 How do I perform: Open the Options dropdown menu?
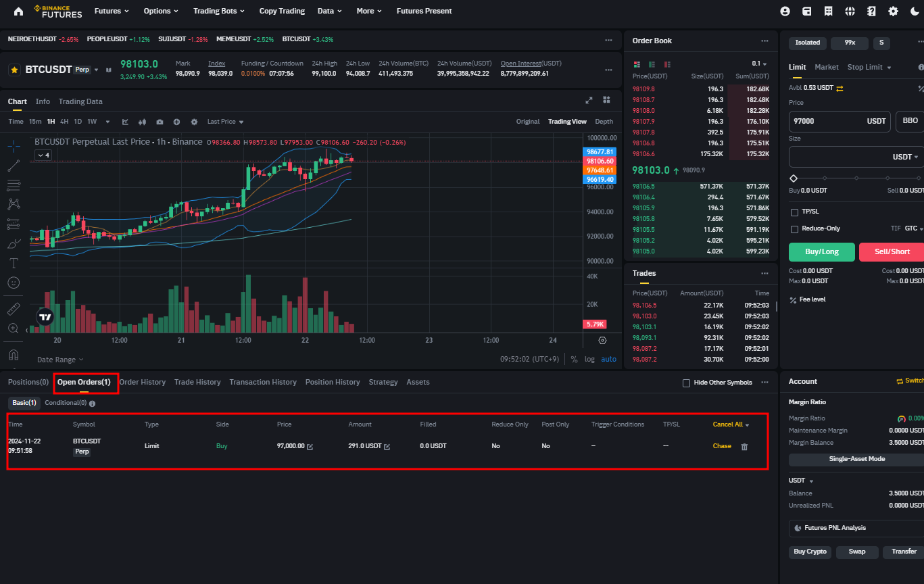tap(161, 11)
